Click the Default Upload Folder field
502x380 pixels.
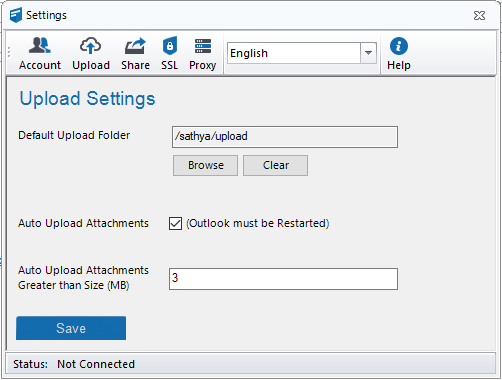click(285, 137)
